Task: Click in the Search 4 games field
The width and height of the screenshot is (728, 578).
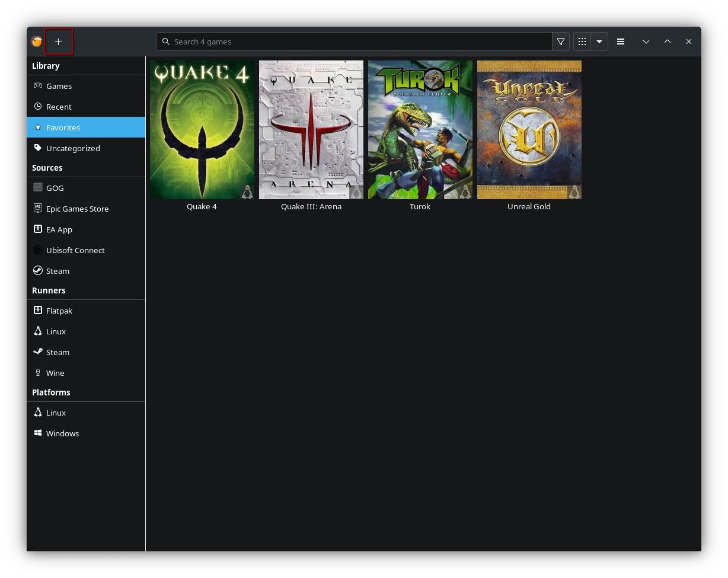Action: 355,41
